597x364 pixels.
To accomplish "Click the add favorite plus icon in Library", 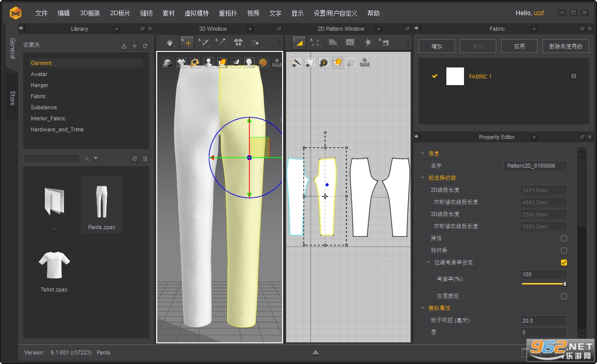I will [x=135, y=46].
